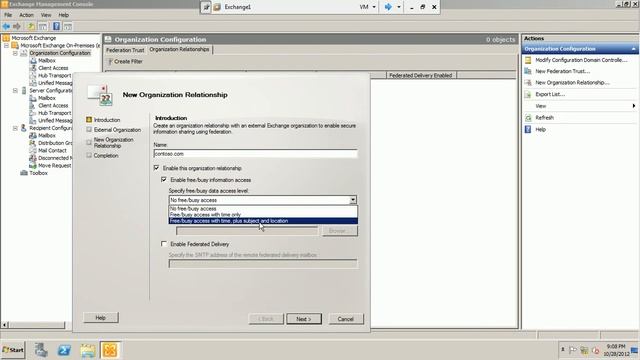
Task: Collapse Organization Configuration tree node
Action: pos(15,53)
